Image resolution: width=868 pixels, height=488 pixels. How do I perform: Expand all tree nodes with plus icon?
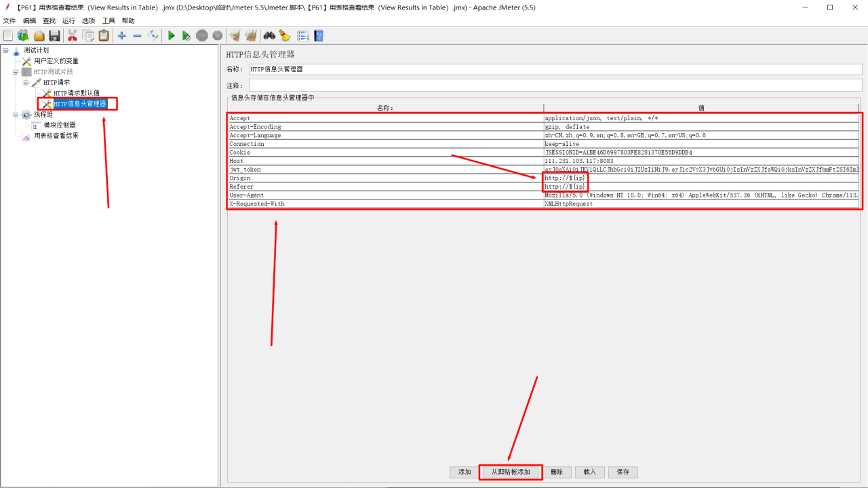(121, 35)
